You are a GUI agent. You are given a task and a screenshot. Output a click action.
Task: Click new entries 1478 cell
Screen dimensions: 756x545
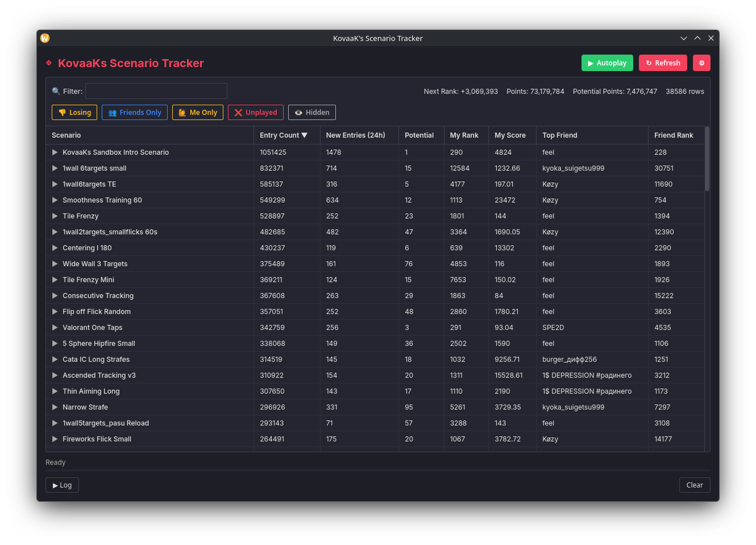[334, 152]
